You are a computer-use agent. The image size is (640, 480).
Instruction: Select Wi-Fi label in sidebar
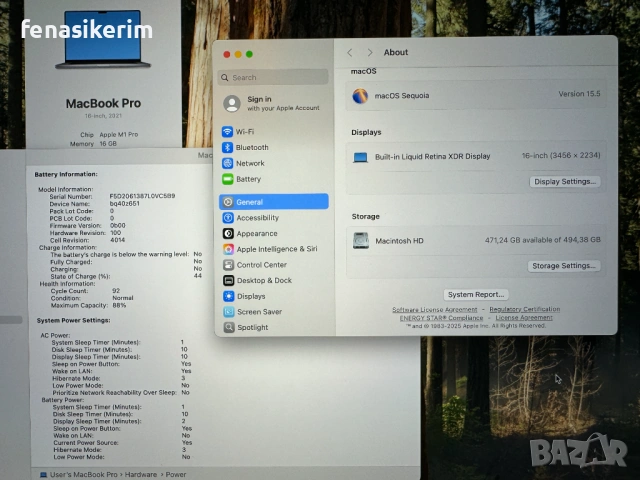pos(245,131)
